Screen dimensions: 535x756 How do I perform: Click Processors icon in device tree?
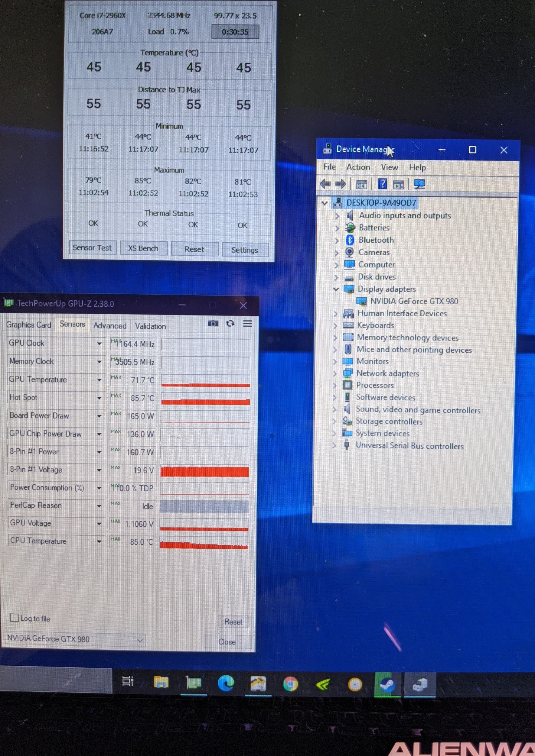(347, 385)
